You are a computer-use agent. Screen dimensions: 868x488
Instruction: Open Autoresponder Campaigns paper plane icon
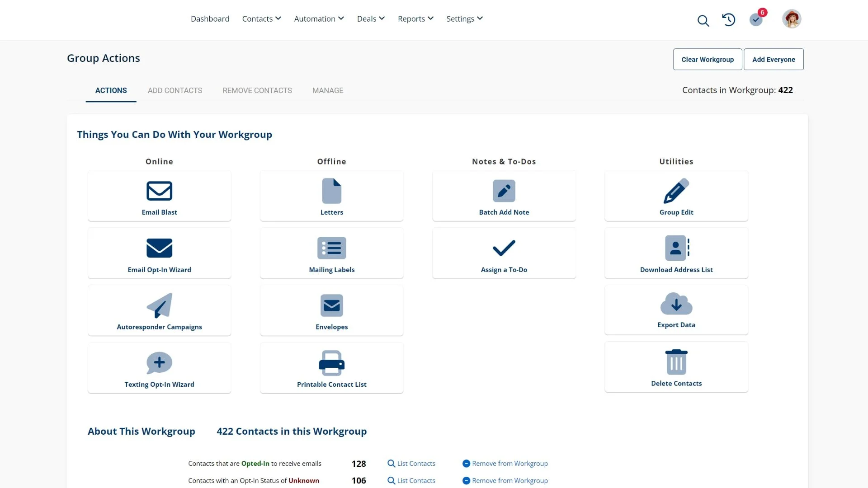point(159,305)
